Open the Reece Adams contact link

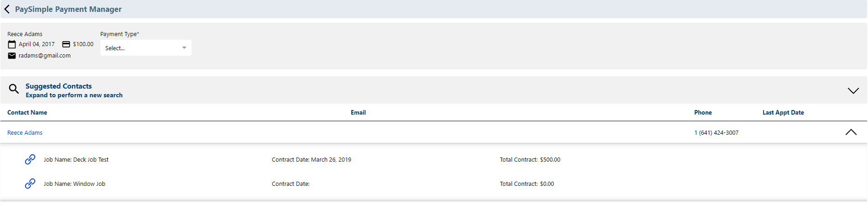click(x=25, y=133)
